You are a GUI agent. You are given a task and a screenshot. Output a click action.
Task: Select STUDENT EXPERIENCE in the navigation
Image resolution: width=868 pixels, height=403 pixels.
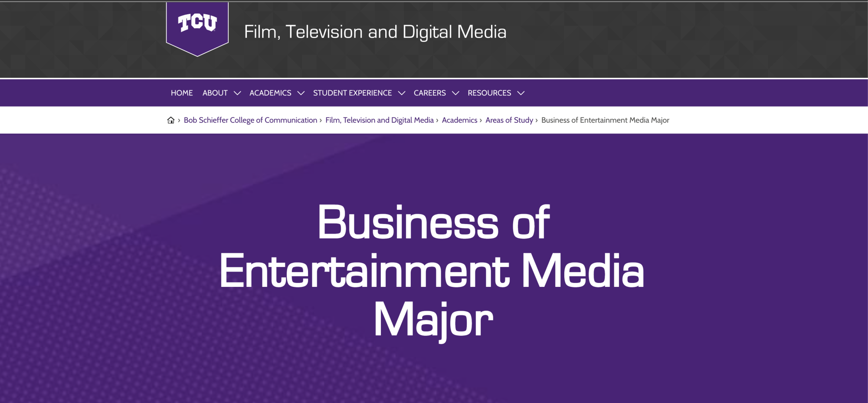click(352, 93)
